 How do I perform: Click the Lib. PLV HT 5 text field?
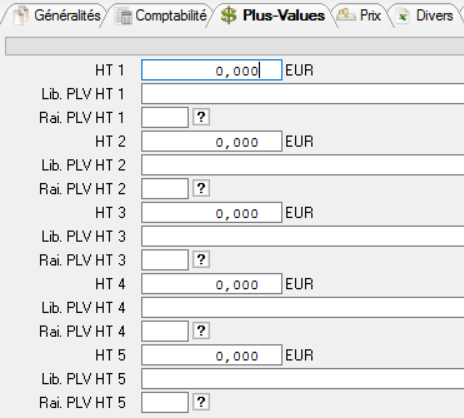click(x=303, y=379)
